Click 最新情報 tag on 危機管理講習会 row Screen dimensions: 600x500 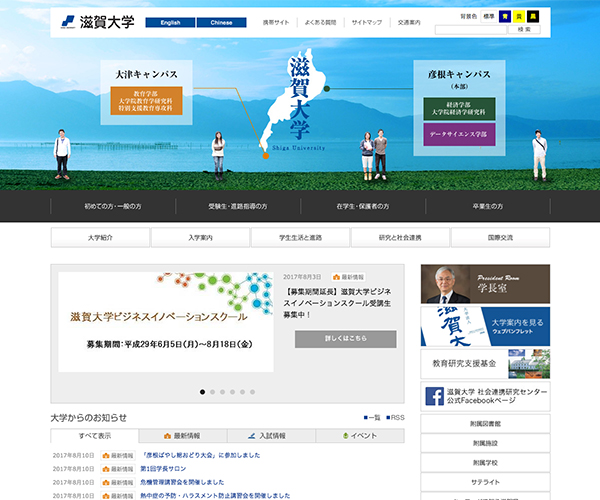(x=118, y=482)
